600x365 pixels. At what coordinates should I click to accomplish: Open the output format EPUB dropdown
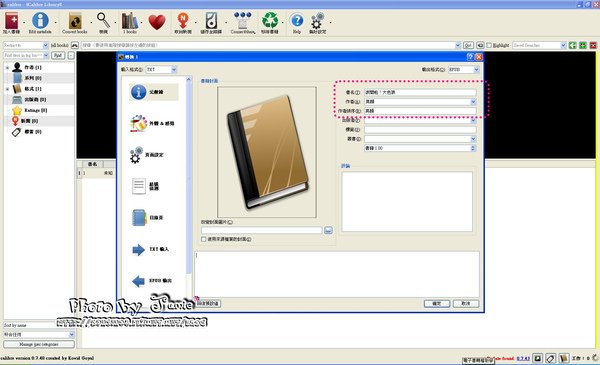click(464, 70)
